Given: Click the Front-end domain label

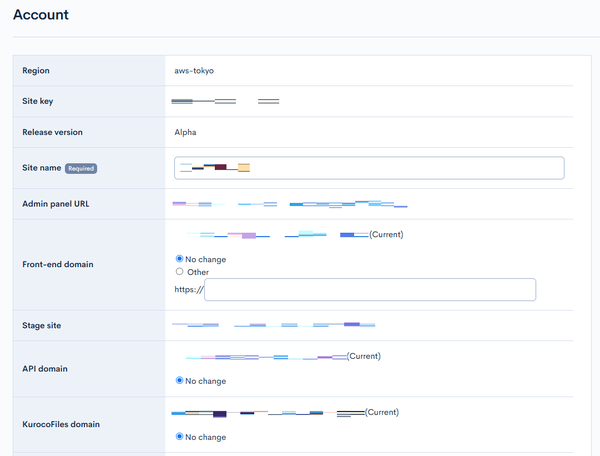Looking at the screenshot, I should (58, 264).
